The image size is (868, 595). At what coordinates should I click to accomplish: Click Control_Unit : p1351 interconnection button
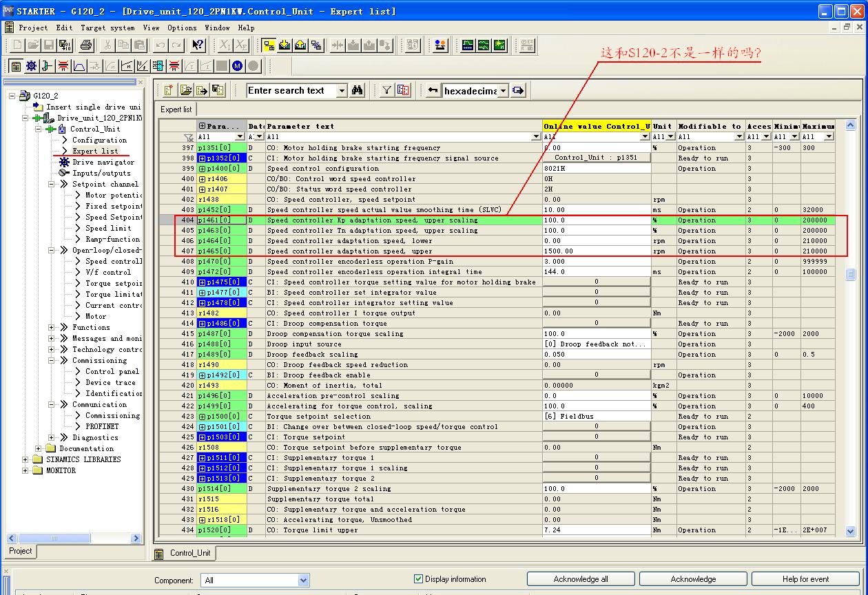(597, 158)
